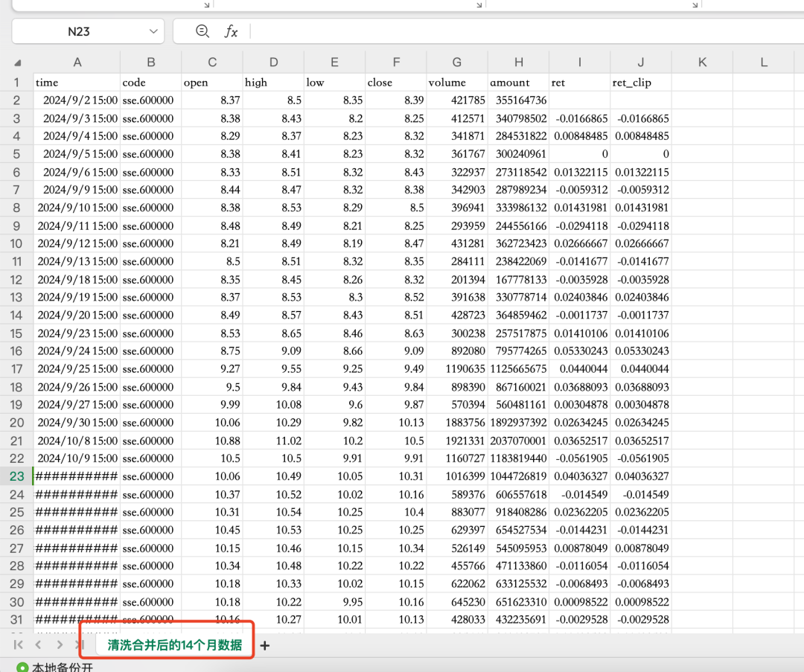Click amount cell 560481161
This screenshot has width=804, height=672.
pyautogui.click(x=518, y=404)
